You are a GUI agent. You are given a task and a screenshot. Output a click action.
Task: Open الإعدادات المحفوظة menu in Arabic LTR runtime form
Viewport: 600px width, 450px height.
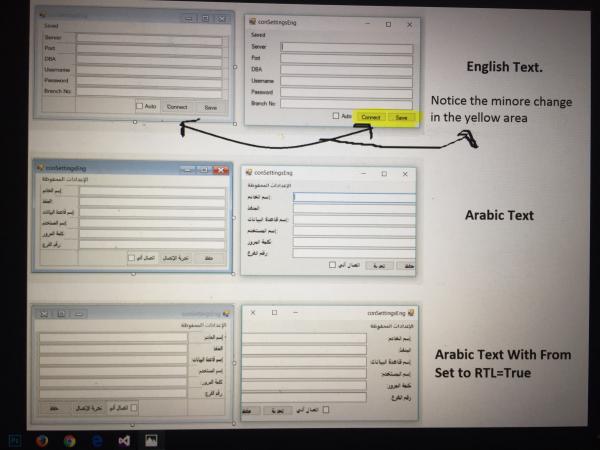click(269, 185)
